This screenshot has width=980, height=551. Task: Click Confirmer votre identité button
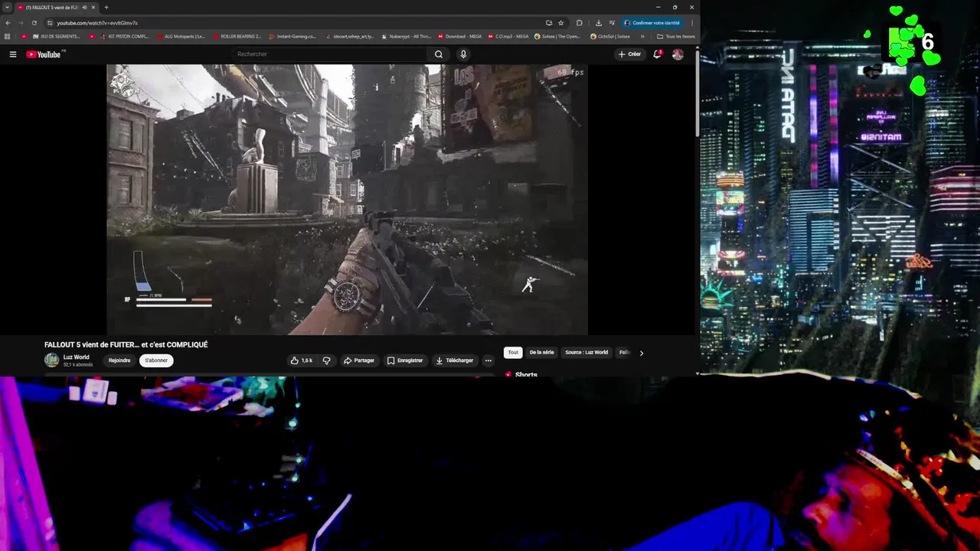click(x=652, y=23)
